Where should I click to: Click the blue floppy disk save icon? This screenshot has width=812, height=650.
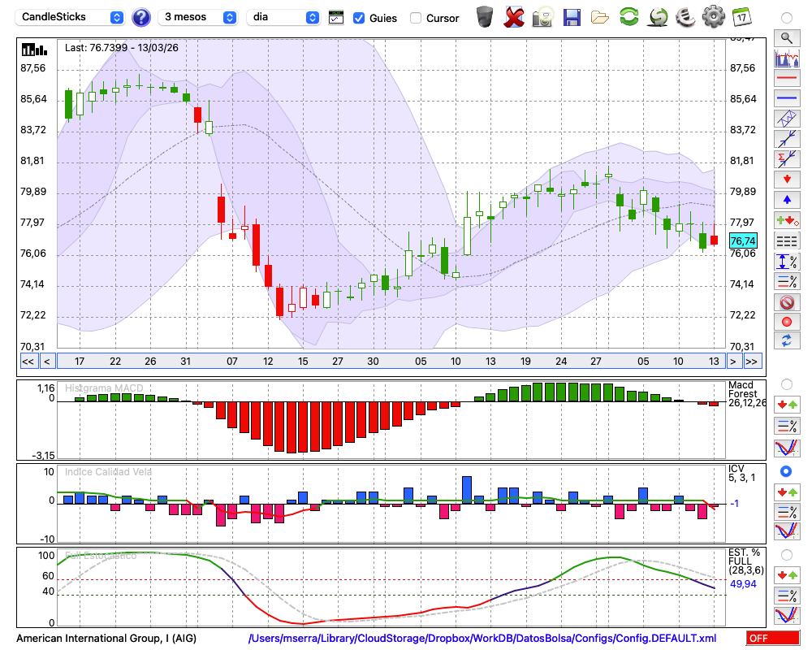(572, 17)
